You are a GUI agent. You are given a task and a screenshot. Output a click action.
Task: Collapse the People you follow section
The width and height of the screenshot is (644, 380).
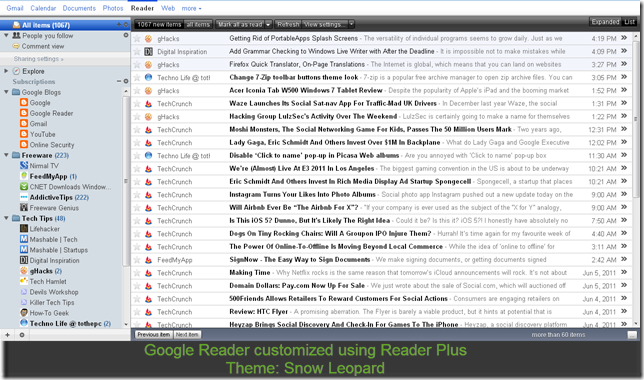click(x=6, y=35)
